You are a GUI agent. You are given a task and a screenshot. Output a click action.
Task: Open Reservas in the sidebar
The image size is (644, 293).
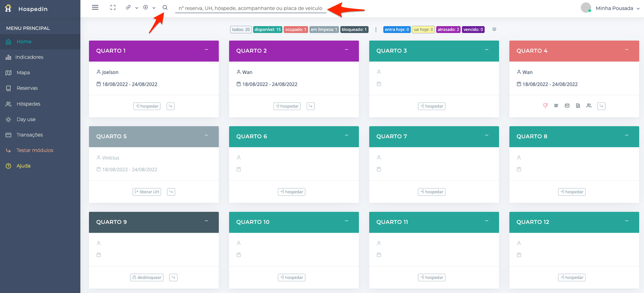point(40,88)
